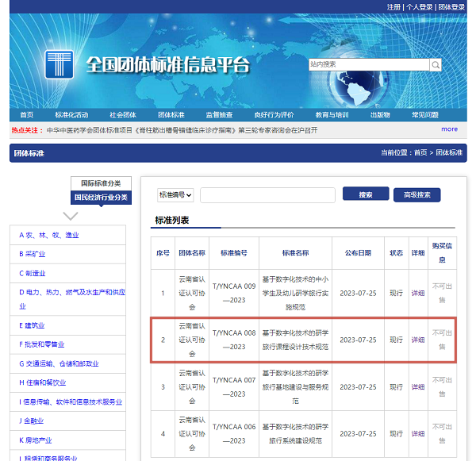Screen dimensions: 476x461
Task: Click name 基于数字化技术的中小学生及幼儿研学旅行实施规范
Action: [295, 293]
